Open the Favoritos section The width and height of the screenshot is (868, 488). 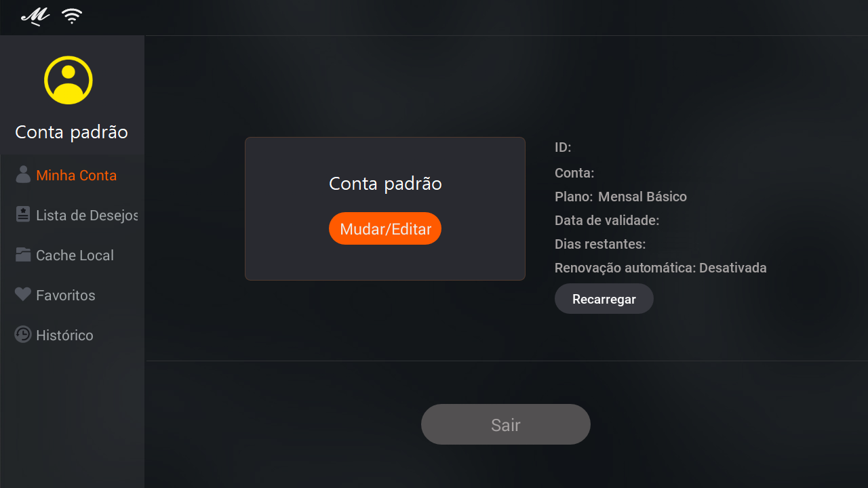[72, 295]
